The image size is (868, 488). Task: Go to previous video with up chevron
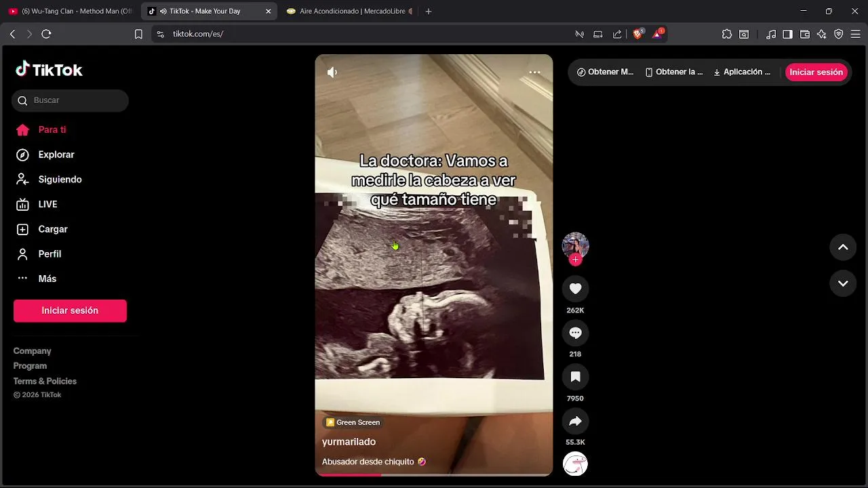coord(843,247)
